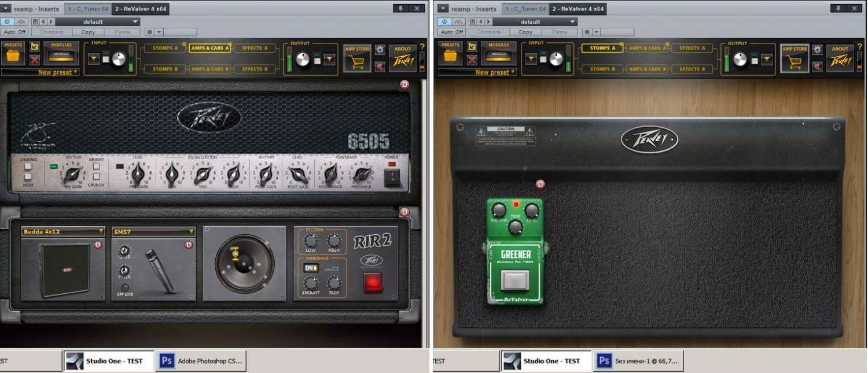Click the Input level knob in left window
Viewport: 868px width, 373px height.
[x=119, y=58]
